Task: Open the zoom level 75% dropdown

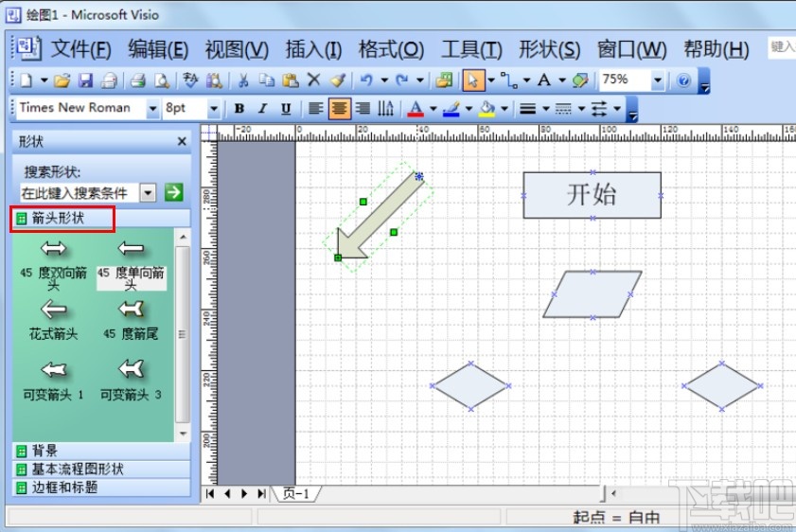Action: click(658, 80)
